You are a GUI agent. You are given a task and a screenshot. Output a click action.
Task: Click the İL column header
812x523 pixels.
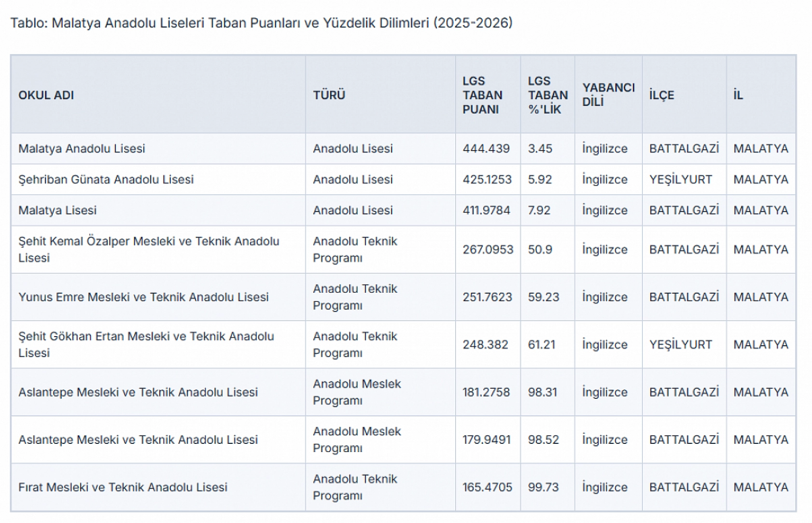pyautogui.click(x=738, y=95)
